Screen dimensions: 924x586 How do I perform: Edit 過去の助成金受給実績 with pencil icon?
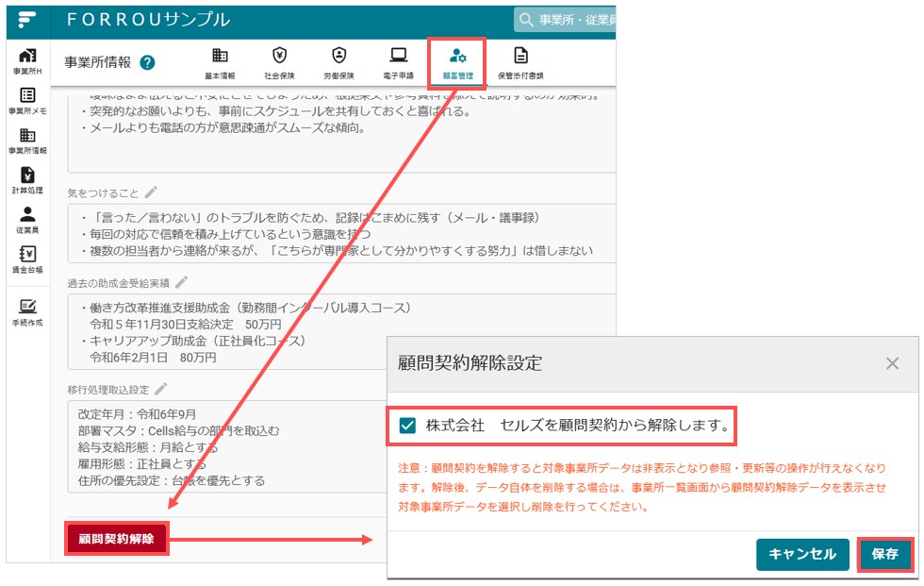click(x=181, y=282)
